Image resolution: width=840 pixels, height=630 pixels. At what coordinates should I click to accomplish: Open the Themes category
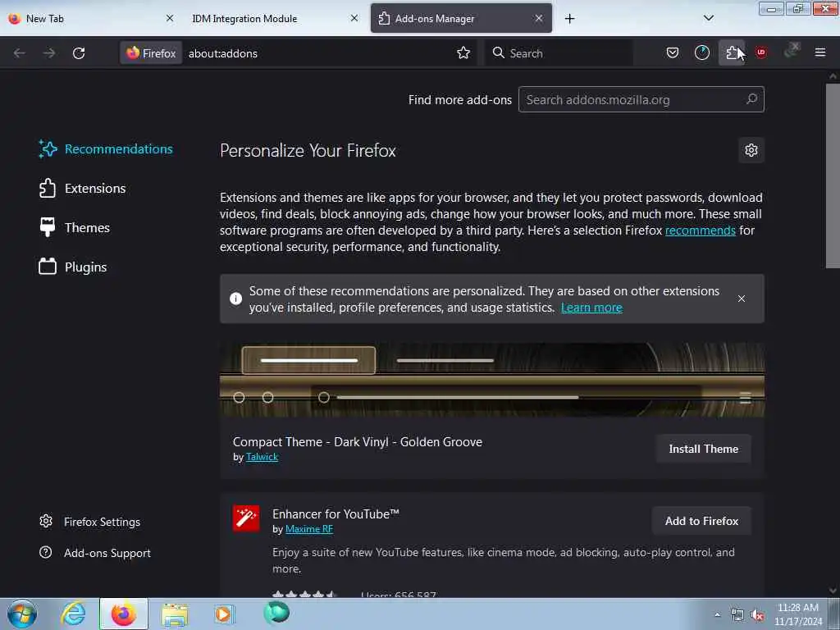[x=75, y=228]
